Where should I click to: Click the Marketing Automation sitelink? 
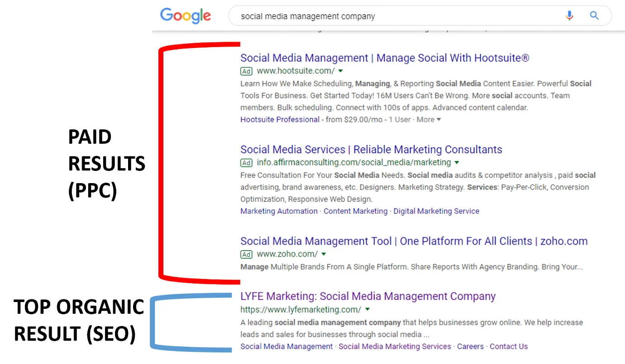click(279, 211)
